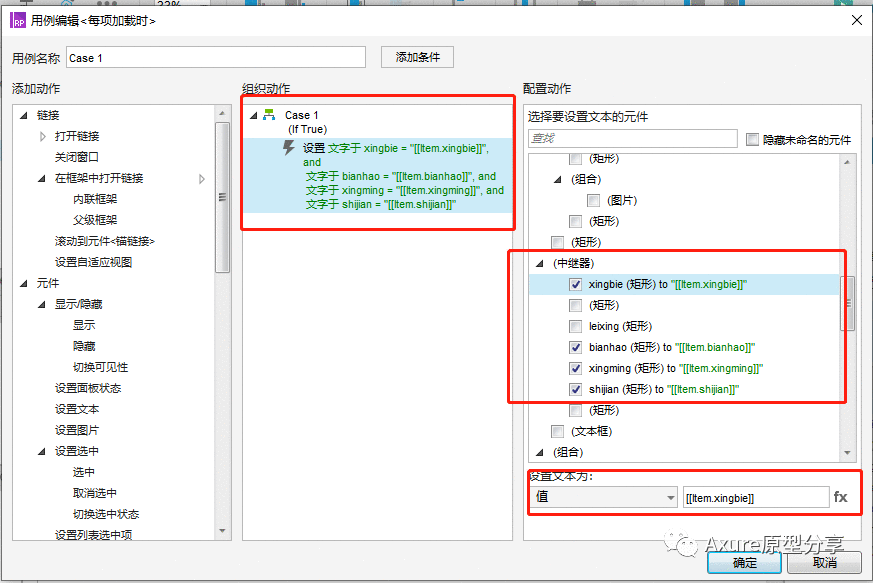Viewport: 873px width, 583px height.
Task: Click the 添加条件 button
Action: point(418,57)
